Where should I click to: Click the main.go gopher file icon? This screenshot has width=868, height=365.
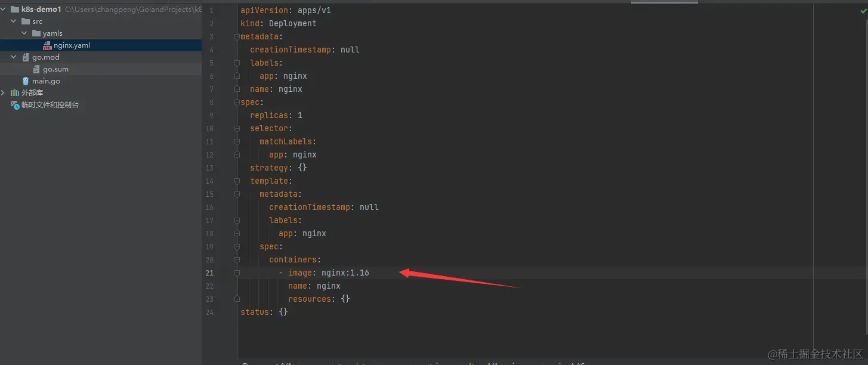[x=26, y=81]
